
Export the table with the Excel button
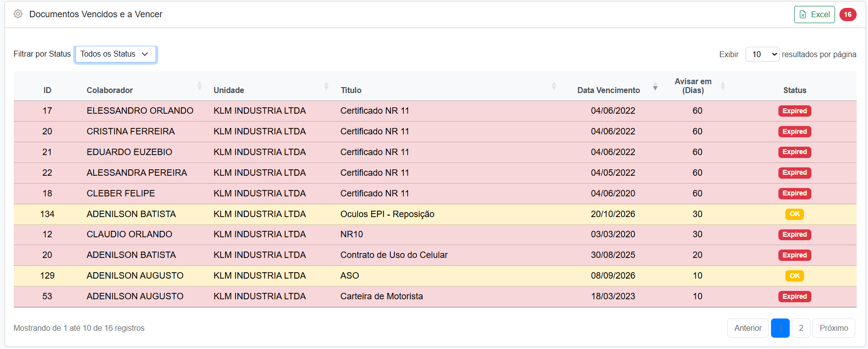(814, 15)
